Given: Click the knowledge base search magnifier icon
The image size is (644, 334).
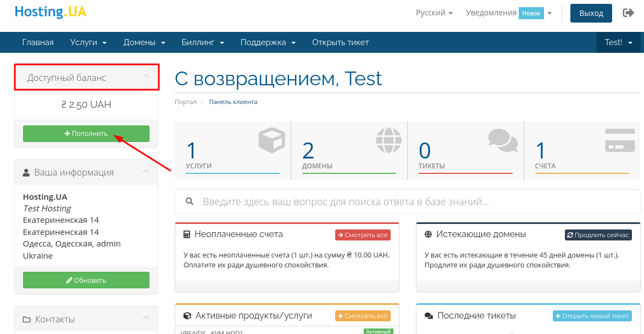Looking at the screenshot, I should tap(190, 202).
